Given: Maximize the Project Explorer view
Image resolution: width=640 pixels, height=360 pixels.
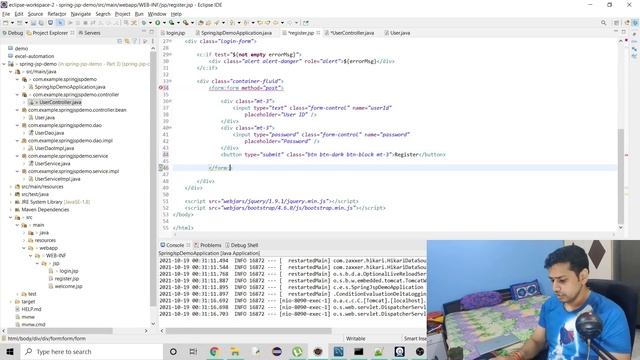Looking at the screenshot, I should tap(151, 32).
